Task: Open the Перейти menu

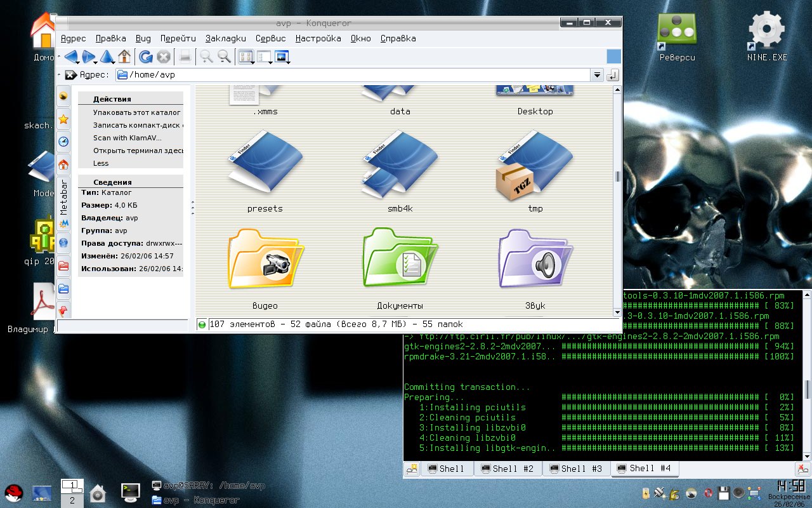Action: (x=178, y=38)
